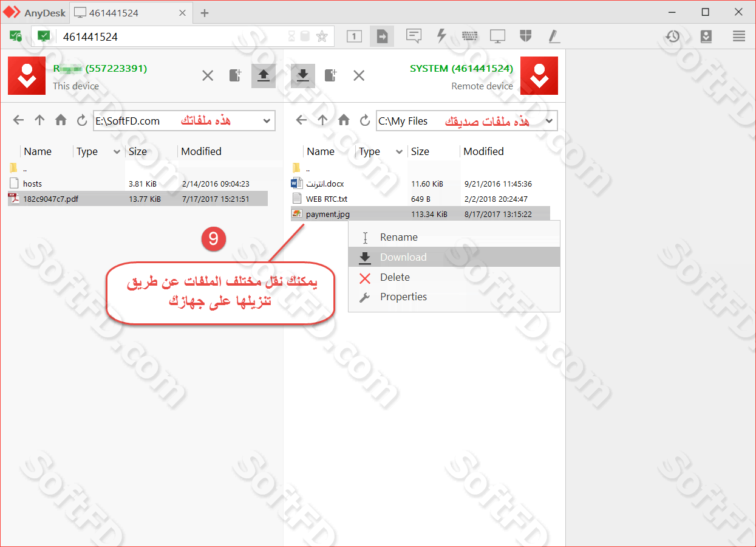Choose Delete from context menu
The image size is (756, 547).
pos(454,277)
